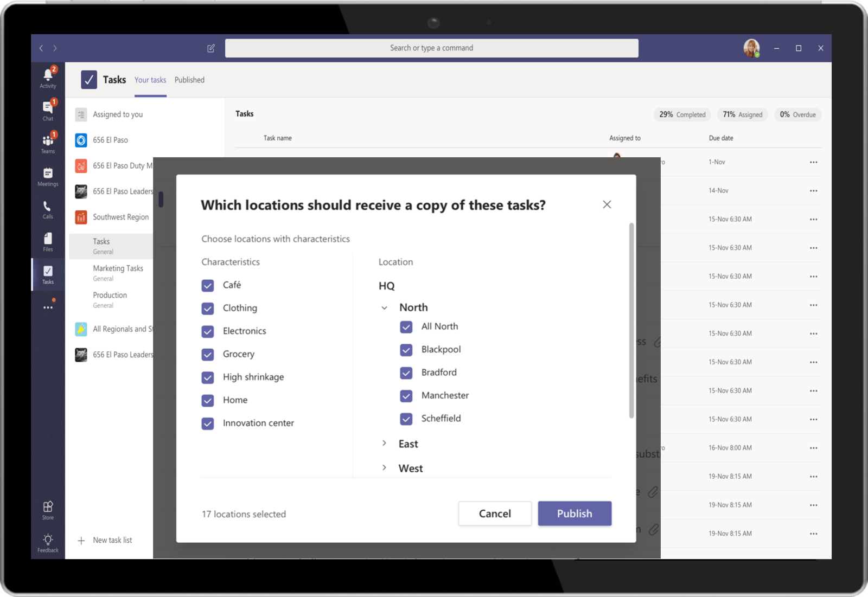Image resolution: width=868 pixels, height=597 pixels.
Task: Publish the tasks to selected locations
Action: pyautogui.click(x=575, y=513)
